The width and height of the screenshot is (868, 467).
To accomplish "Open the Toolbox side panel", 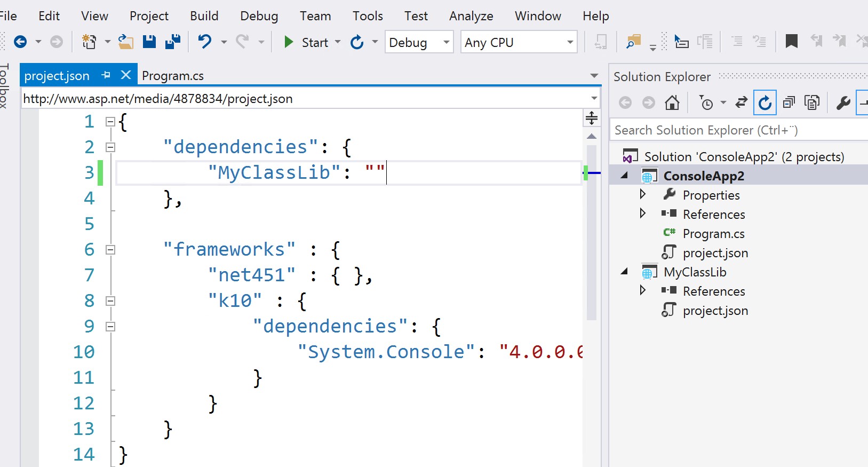I will pos(5,85).
